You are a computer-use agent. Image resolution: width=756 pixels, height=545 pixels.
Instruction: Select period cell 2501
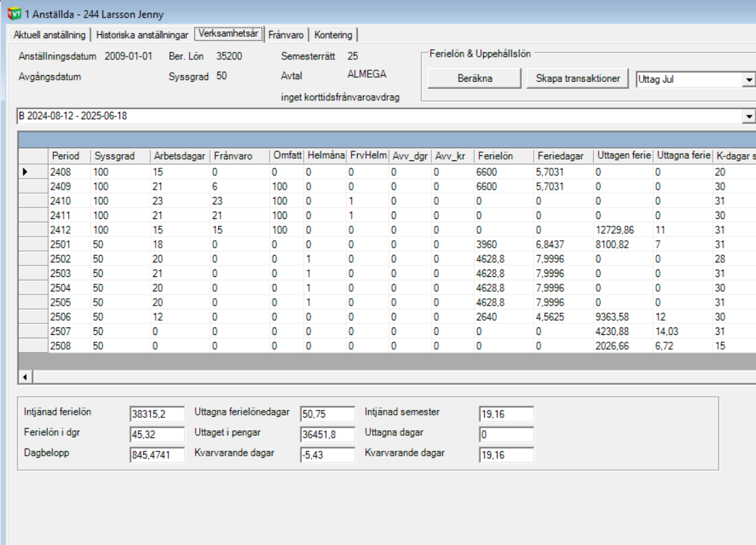(70, 244)
